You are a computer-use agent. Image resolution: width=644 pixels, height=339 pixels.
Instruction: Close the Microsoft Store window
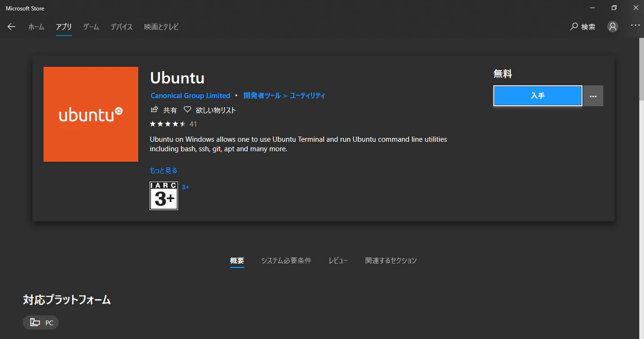pos(635,8)
